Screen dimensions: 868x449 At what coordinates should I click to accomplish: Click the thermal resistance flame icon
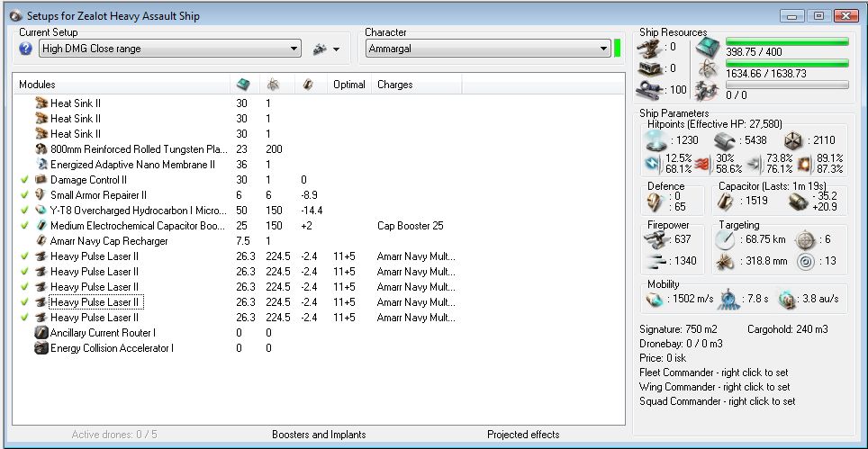pos(703,164)
